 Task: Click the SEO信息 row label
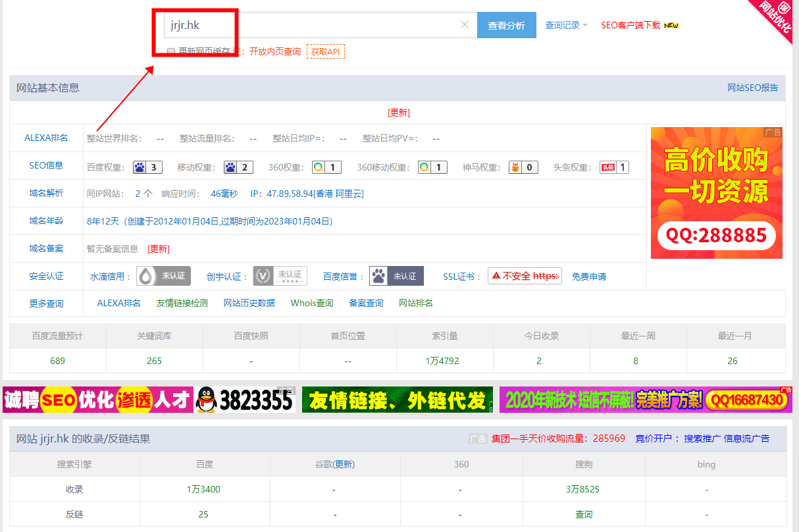[x=46, y=165]
